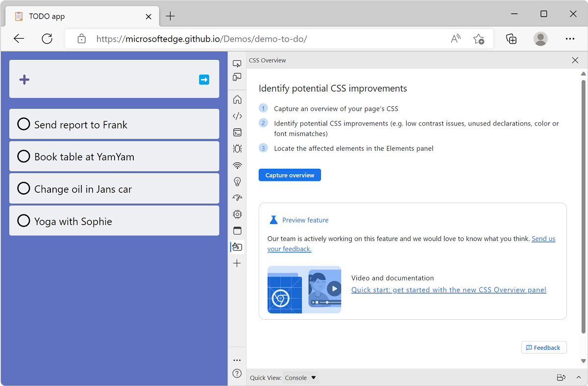Open the CSS Overview quick start guide link
This screenshot has height=386, width=588.
click(448, 289)
